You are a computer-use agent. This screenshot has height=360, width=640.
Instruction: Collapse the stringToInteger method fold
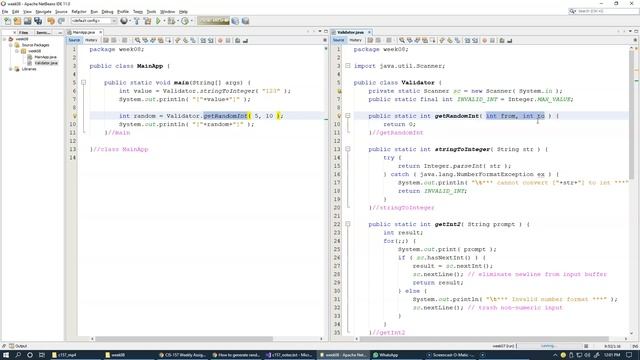[x=348, y=149]
